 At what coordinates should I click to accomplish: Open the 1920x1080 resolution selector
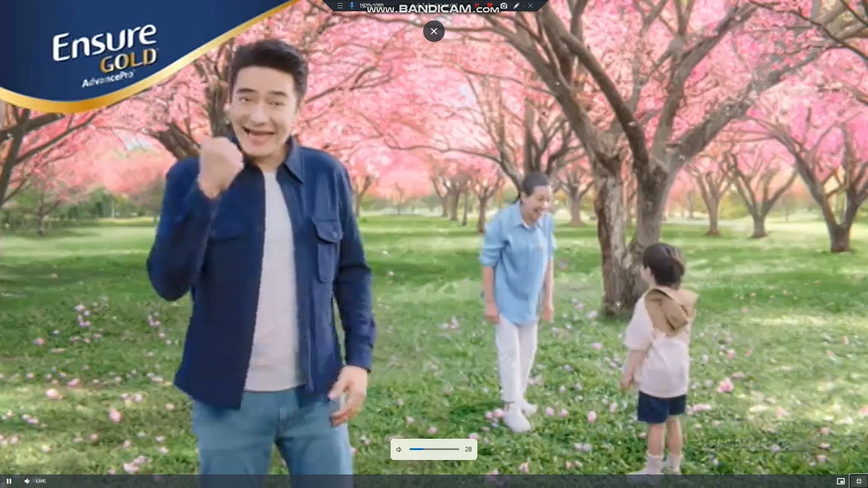[371, 6]
